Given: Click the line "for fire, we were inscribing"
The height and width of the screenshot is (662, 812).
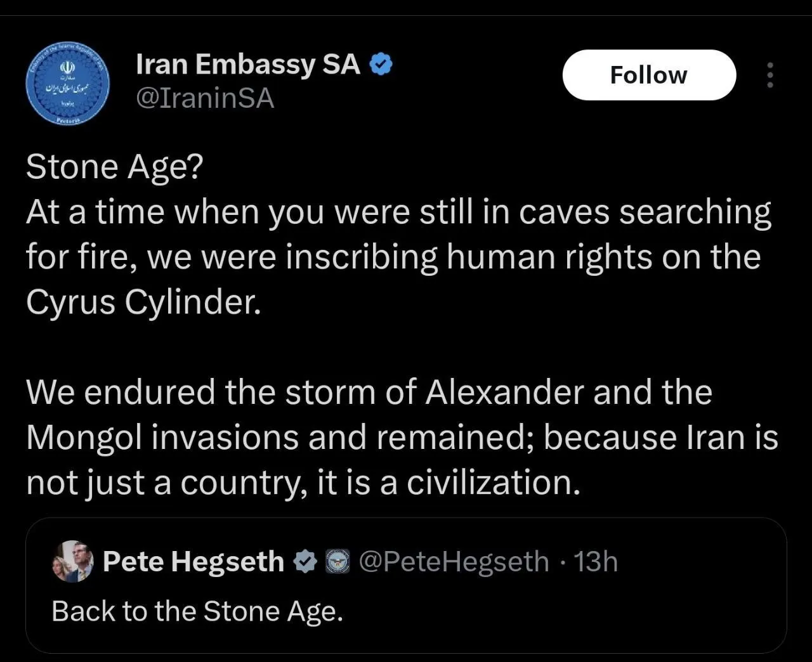Looking at the screenshot, I should (x=393, y=257).
